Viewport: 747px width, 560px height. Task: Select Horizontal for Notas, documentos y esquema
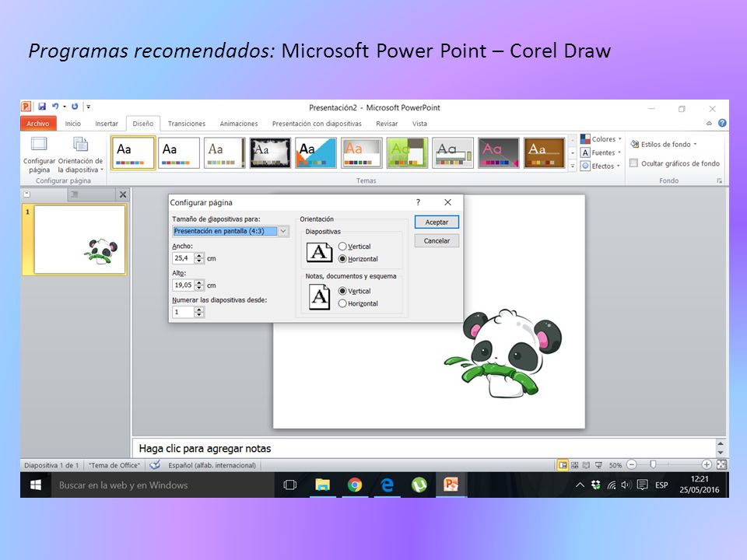coord(342,303)
